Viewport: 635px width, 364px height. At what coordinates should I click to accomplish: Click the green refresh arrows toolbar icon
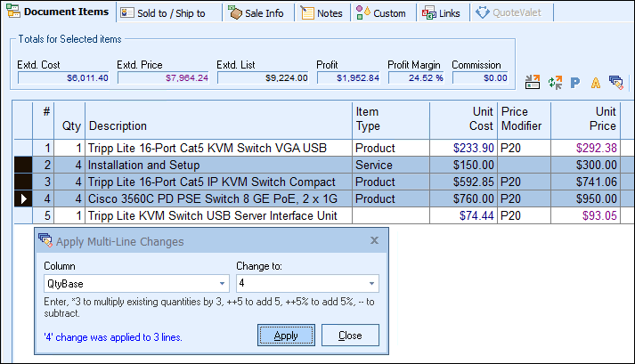pyautogui.click(x=555, y=83)
